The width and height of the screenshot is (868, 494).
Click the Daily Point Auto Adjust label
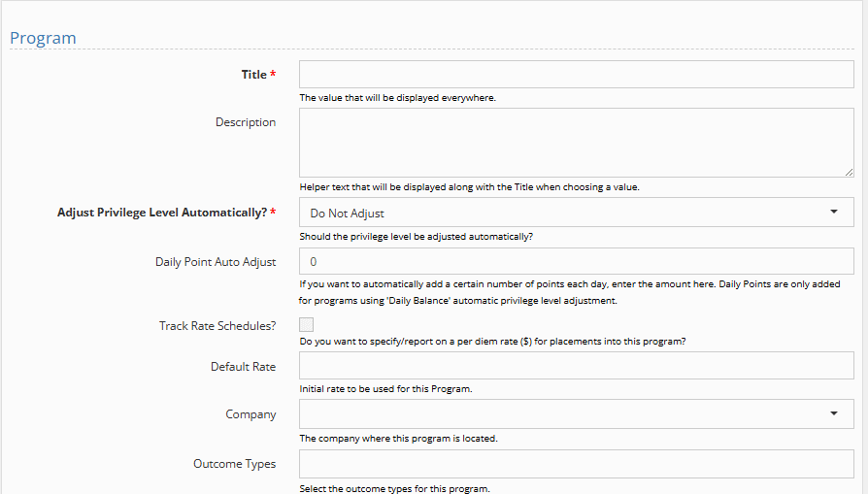(216, 262)
